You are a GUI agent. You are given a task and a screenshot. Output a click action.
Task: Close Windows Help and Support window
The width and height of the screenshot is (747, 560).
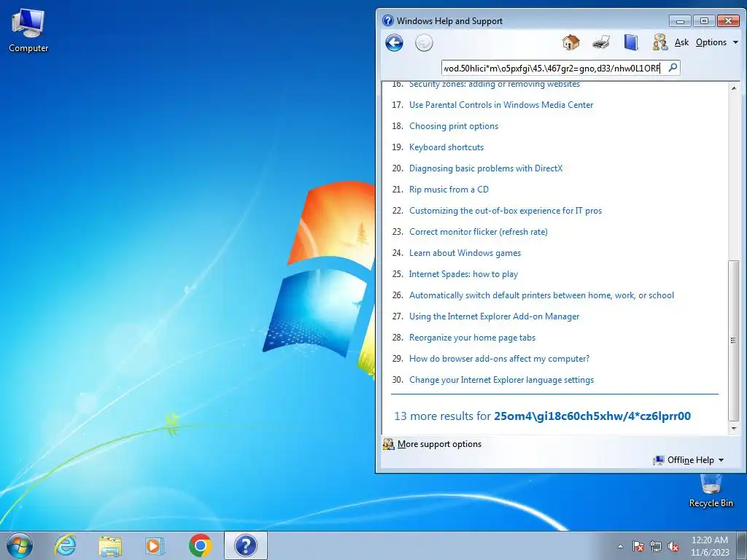(728, 21)
